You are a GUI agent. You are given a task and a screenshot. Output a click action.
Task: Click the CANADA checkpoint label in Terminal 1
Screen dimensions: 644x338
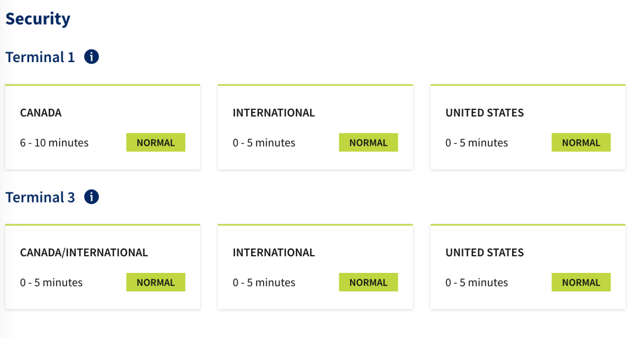tap(41, 113)
